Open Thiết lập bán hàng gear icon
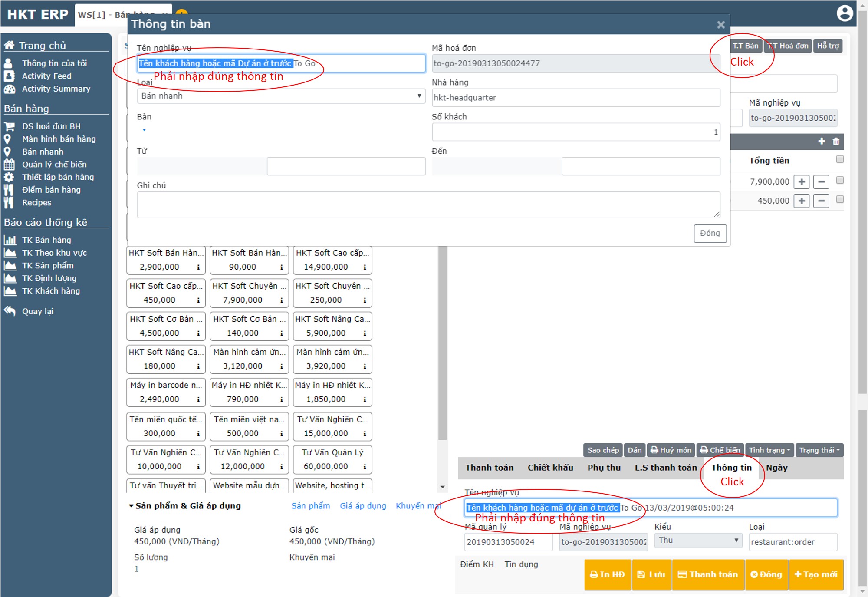 click(x=9, y=177)
